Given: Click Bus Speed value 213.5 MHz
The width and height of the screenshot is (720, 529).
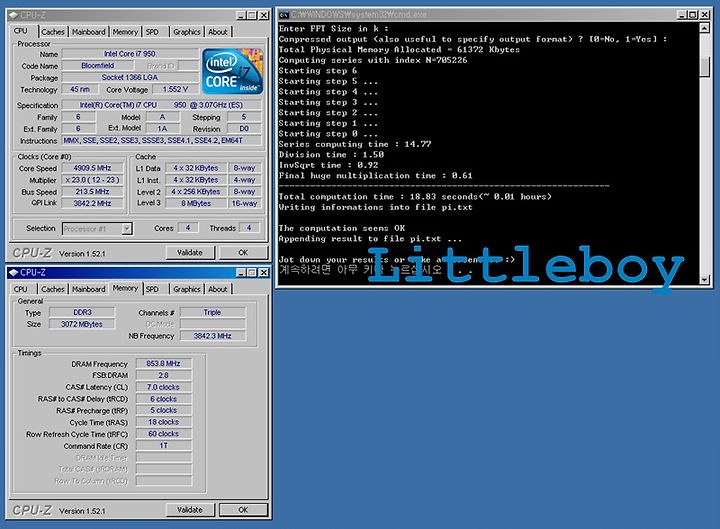Looking at the screenshot, I should coord(93,191).
